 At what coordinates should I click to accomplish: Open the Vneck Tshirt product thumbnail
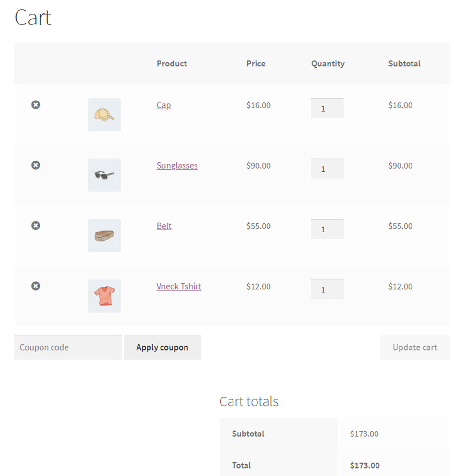click(x=104, y=296)
